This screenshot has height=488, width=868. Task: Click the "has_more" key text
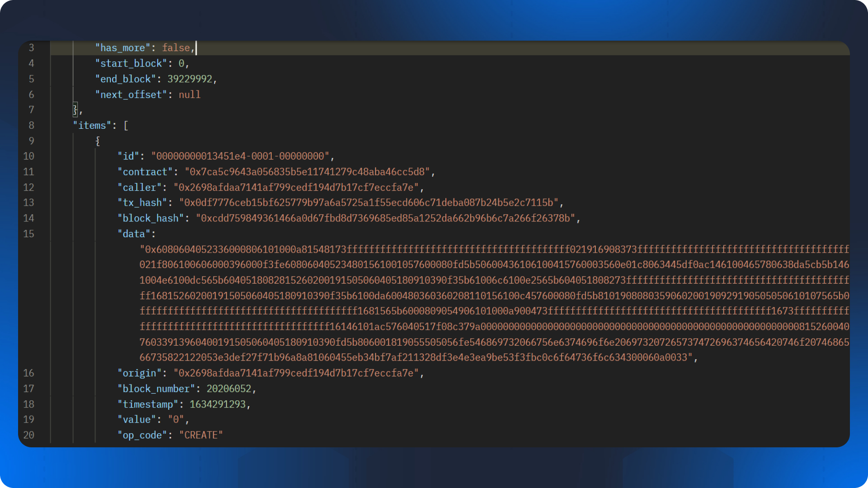pos(123,48)
